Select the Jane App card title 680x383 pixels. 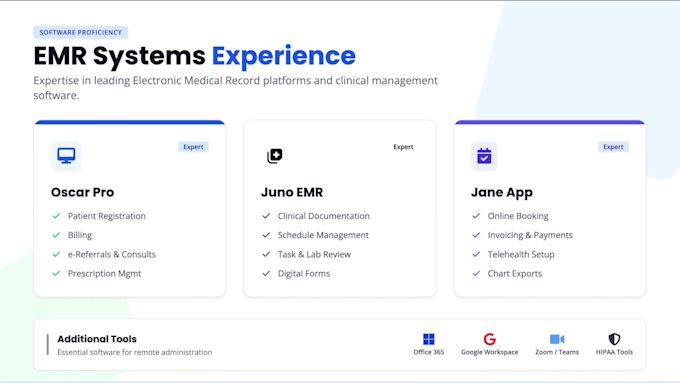(x=502, y=192)
